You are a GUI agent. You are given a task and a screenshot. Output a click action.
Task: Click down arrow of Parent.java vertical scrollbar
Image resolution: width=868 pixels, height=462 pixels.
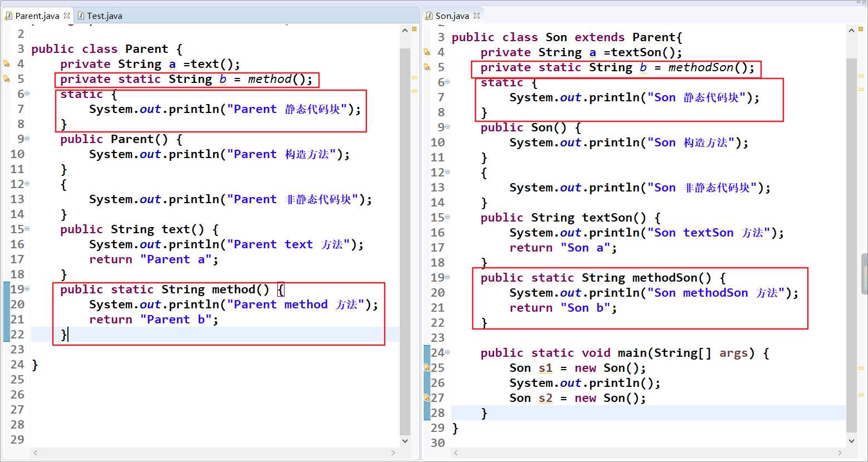[405, 440]
